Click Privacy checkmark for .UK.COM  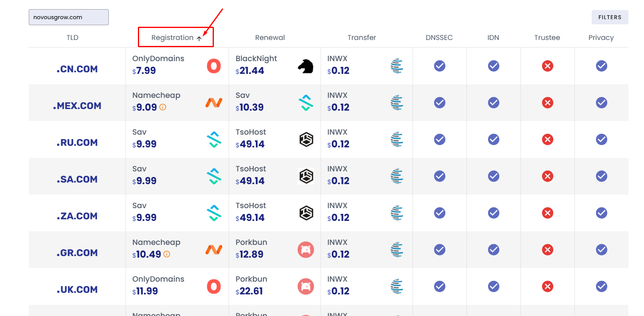click(602, 286)
